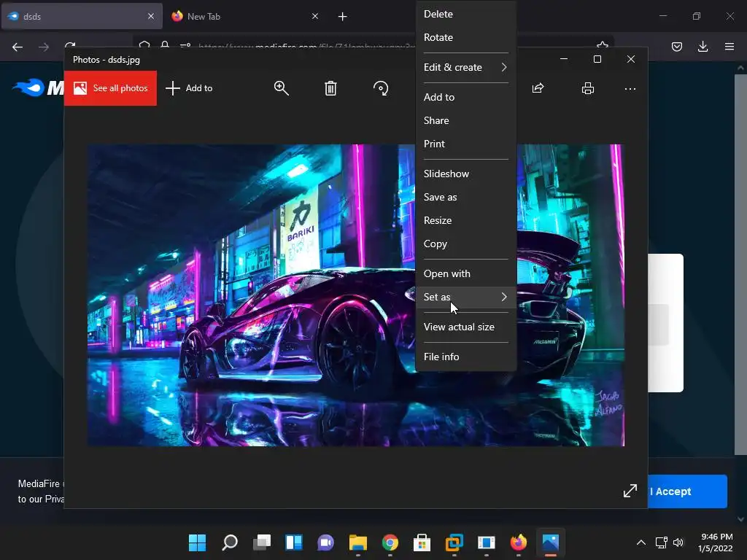Choose Add to in the context menu

click(x=466, y=97)
